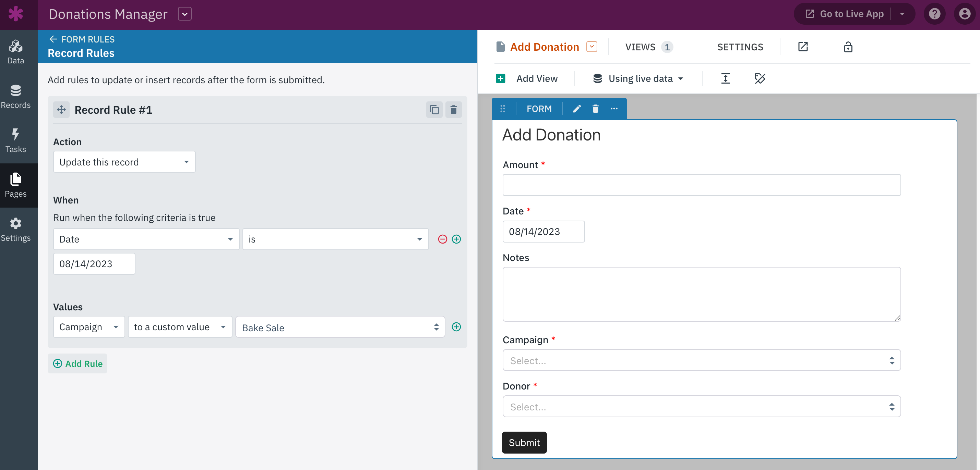Click the Record Rule #1 heading
Image resolution: width=980 pixels, height=470 pixels.
coord(113,110)
